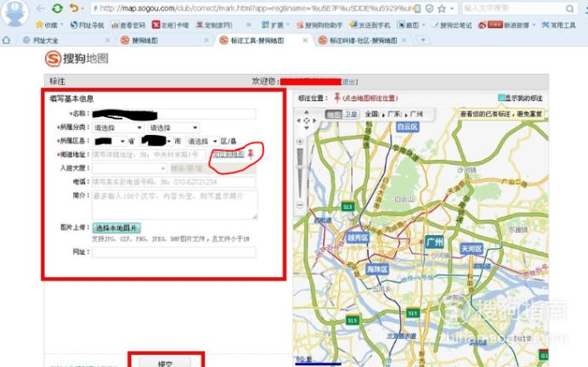Open 发送到手机 toolbar item
588x367 pixels.
370,25
